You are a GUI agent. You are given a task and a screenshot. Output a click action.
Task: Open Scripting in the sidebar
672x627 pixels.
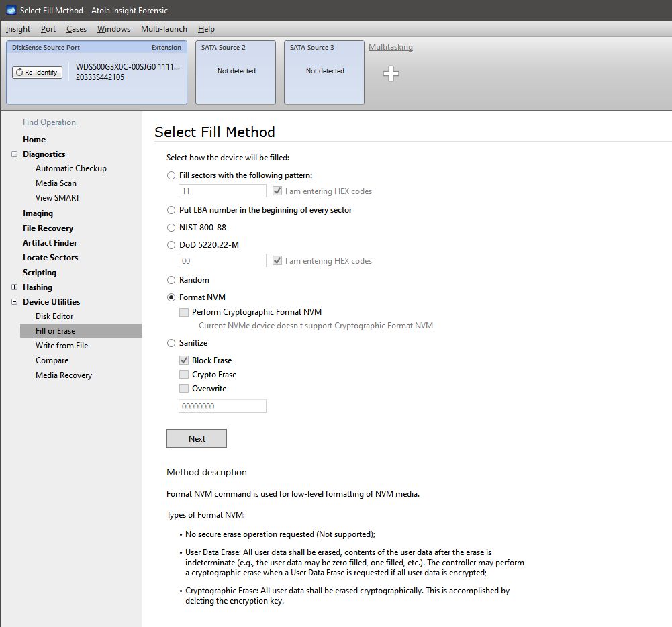click(40, 272)
